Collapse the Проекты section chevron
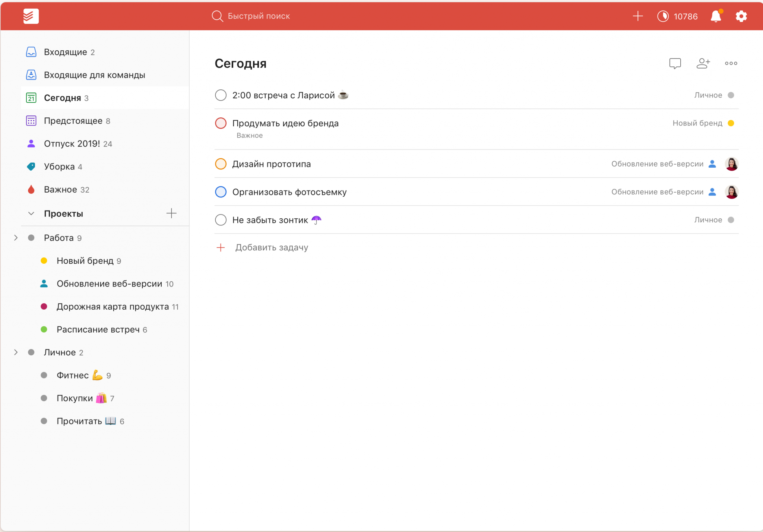 coord(31,213)
